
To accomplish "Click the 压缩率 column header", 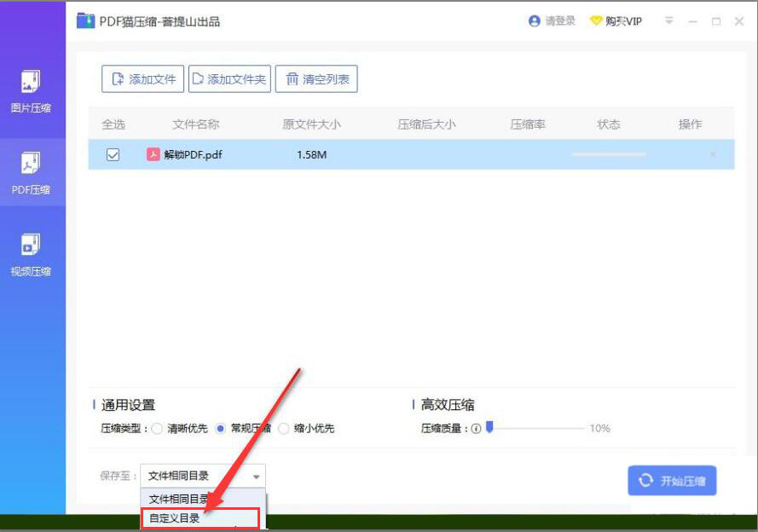I will (x=528, y=124).
